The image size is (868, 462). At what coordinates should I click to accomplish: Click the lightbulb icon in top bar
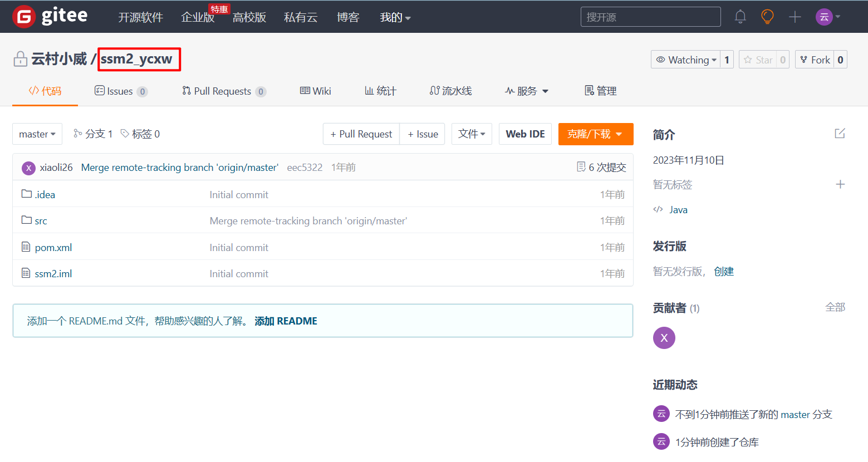coord(767,17)
